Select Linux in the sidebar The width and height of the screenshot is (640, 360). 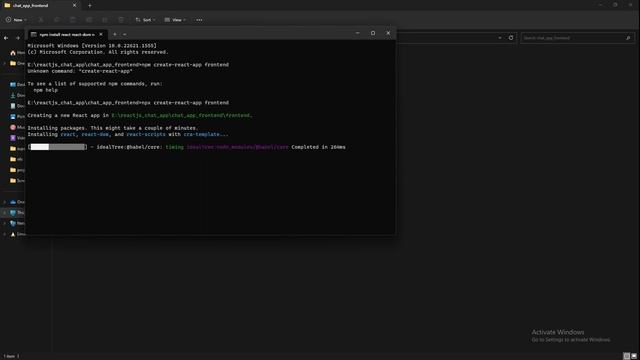[x=17, y=234]
